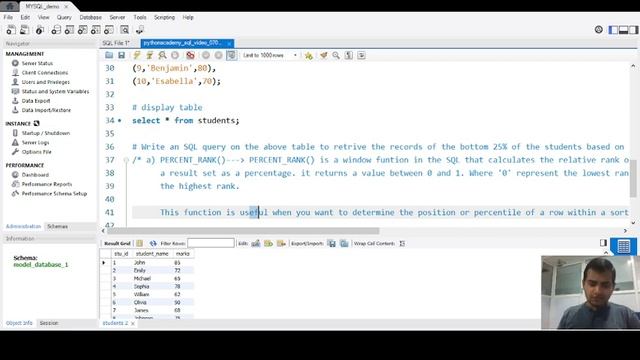
Task: Save snippet star icon
Action: (309, 55)
